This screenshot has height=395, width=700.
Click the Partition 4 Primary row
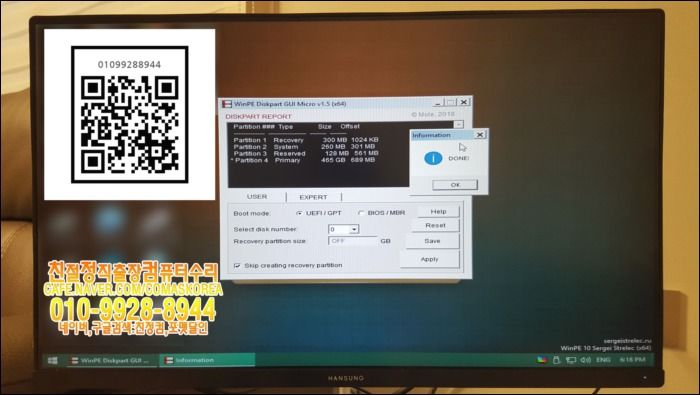tap(303, 160)
